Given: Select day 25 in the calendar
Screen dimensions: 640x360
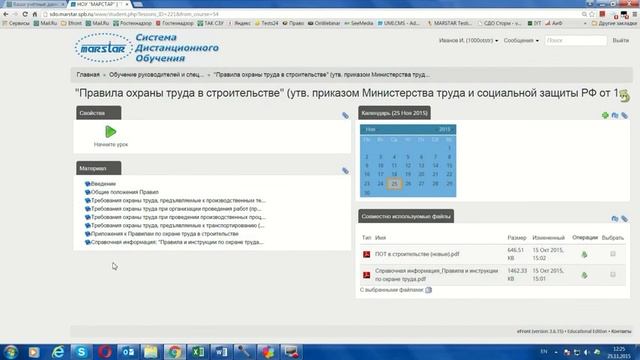Looking at the screenshot, I should [394, 184].
